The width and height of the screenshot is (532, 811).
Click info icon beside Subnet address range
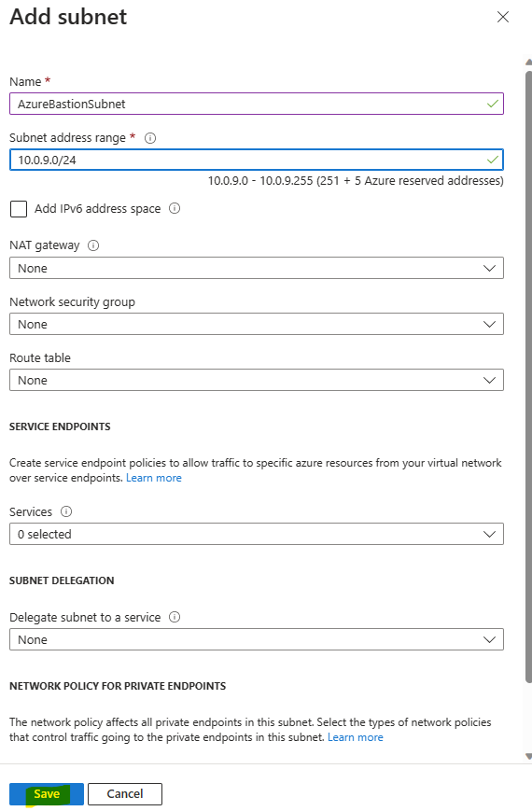coord(150,138)
